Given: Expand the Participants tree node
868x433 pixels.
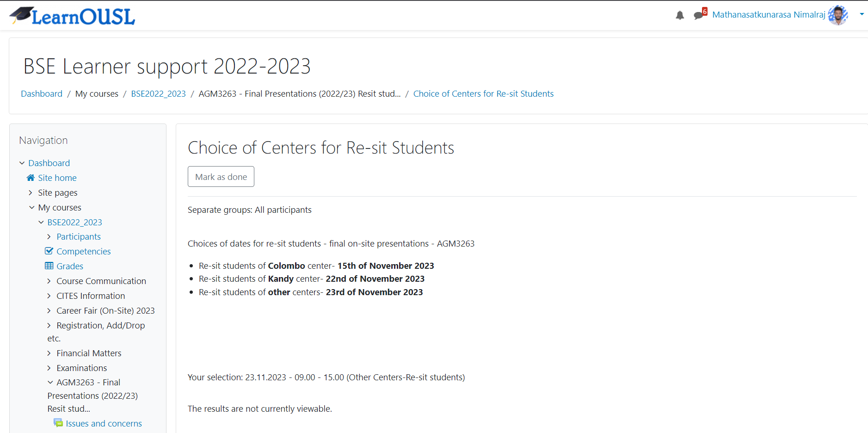Looking at the screenshot, I should click(x=49, y=236).
